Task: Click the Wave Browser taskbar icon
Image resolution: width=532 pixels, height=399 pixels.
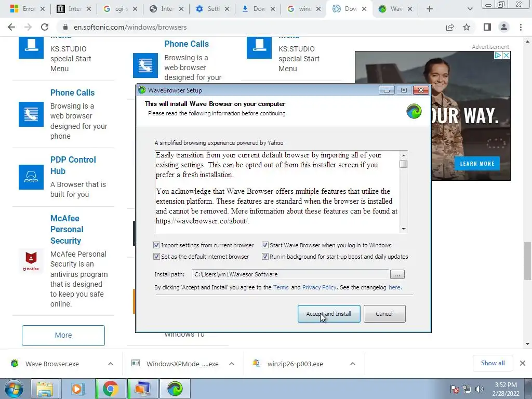Action: (175, 389)
